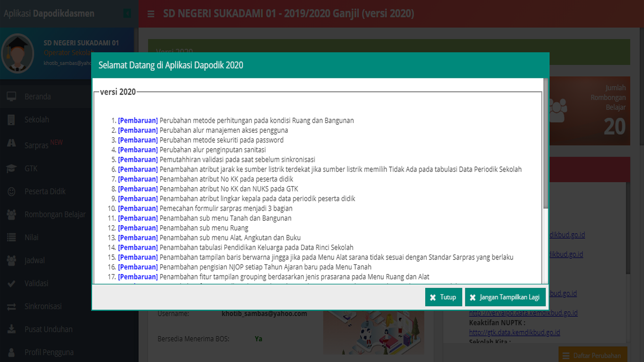644x362 pixels.
Task: Click the 'Aplikasi Dapodikdasmen' brand text
Action: (49, 14)
